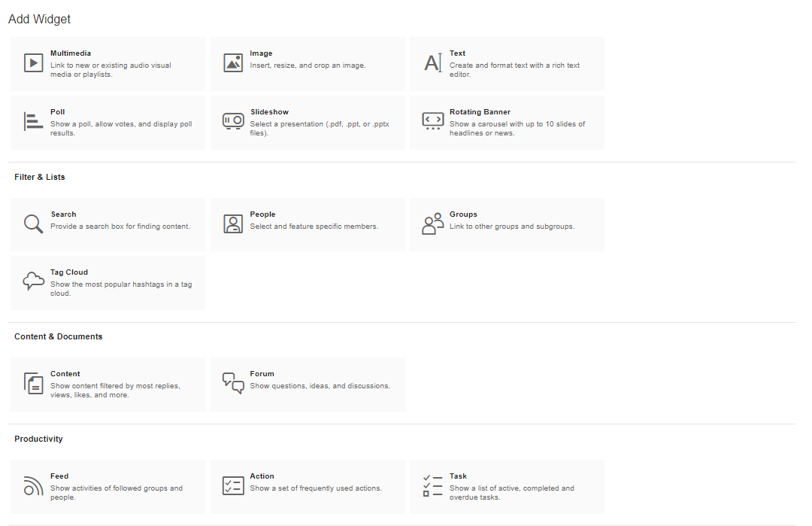Screen dimensions: 812x526
Task: Click 'Show a poll, allow votes' description
Action: click(x=121, y=129)
